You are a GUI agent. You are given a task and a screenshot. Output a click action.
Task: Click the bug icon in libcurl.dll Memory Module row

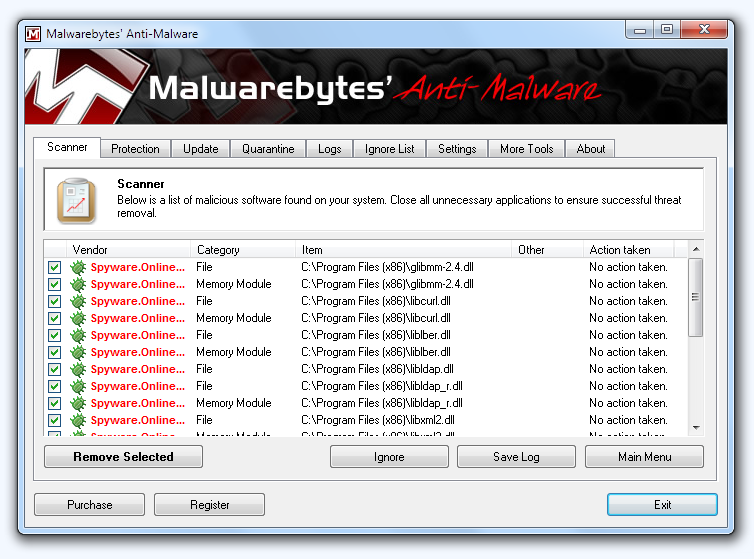[x=78, y=318]
